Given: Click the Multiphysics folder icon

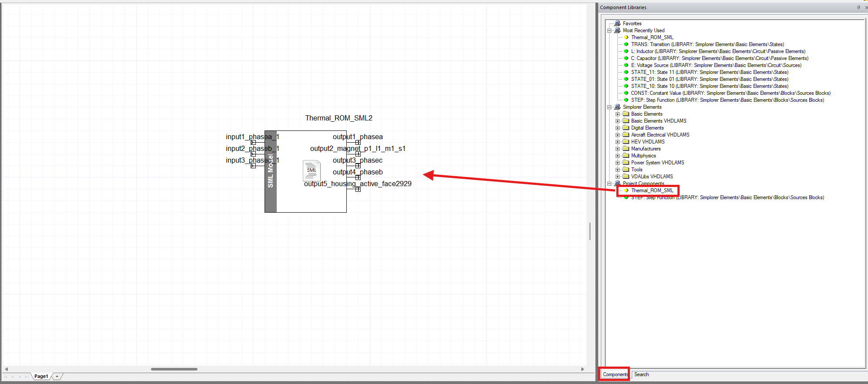Looking at the screenshot, I should coord(626,156).
